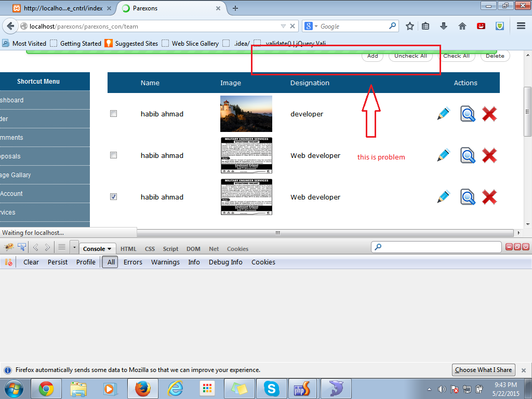Open the Firebug Script tab
The image size is (532, 399).
coord(170,249)
